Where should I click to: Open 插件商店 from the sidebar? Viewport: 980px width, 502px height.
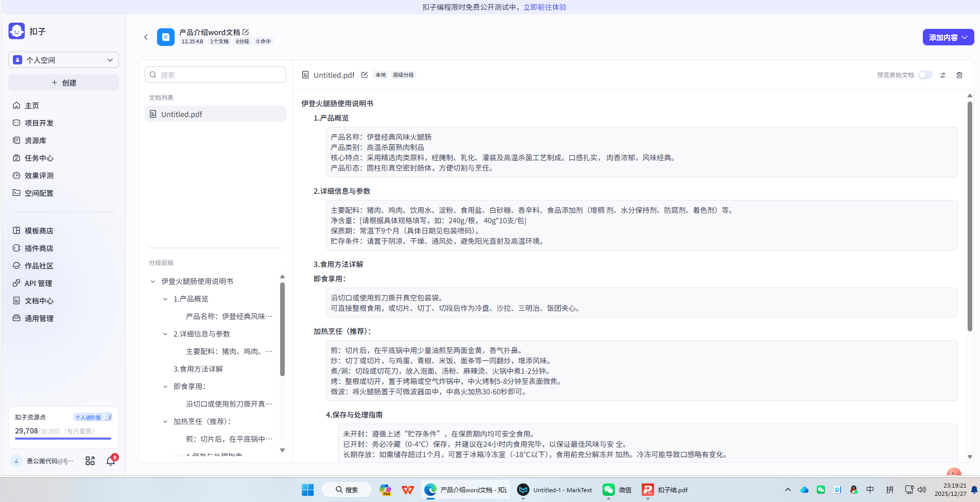pyautogui.click(x=38, y=248)
